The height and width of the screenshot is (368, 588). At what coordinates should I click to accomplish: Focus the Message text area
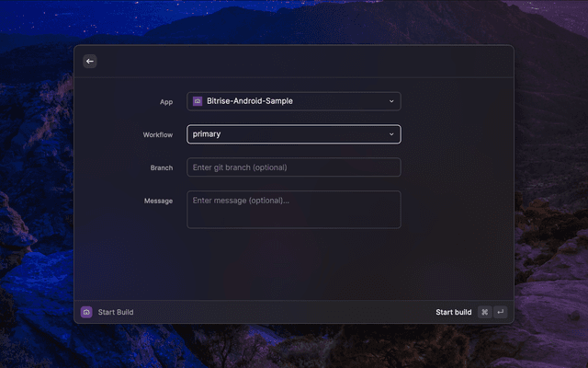pyautogui.click(x=293, y=210)
